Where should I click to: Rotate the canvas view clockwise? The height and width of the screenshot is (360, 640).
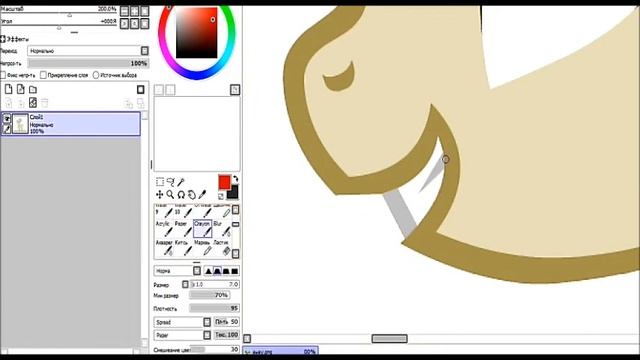pos(134,24)
